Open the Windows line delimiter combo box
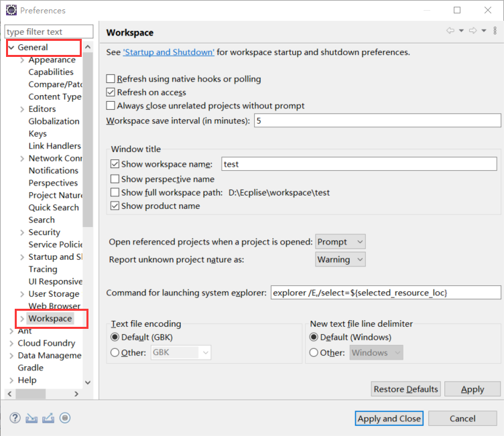Viewport: 504px width, 436px height. point(376,352)
